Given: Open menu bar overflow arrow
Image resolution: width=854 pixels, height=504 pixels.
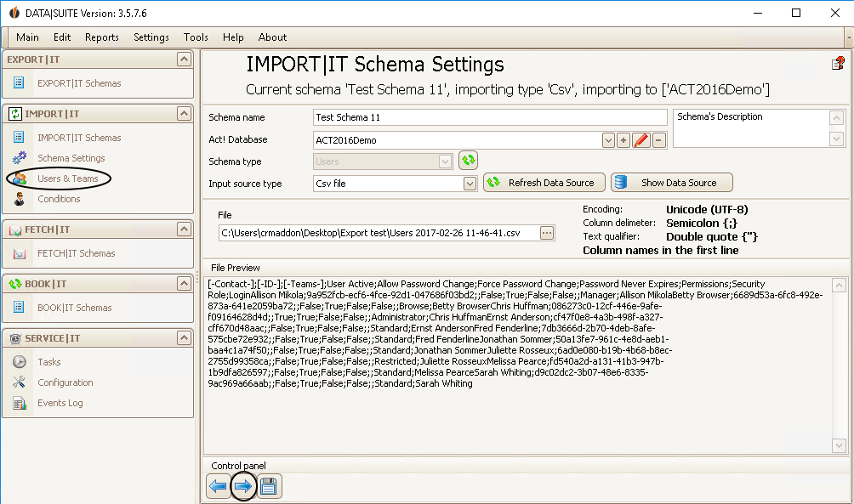Looking at the screenshot, I should point(849,37).
